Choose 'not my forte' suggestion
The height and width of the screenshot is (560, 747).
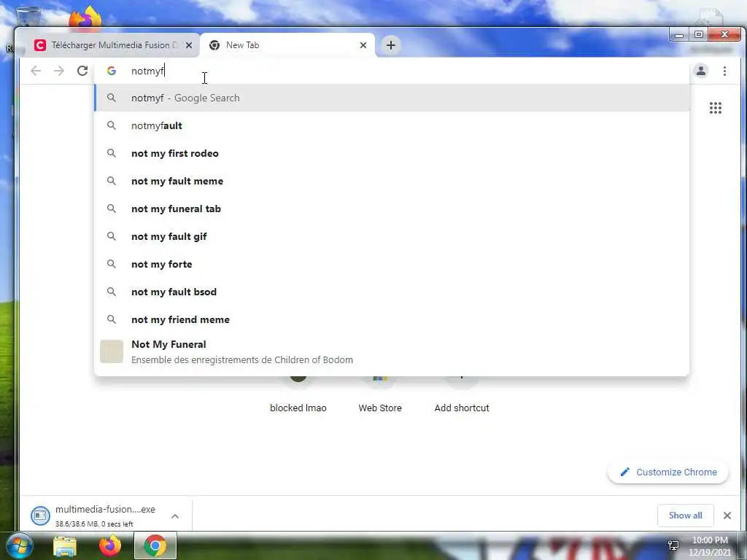click(392, 264)
